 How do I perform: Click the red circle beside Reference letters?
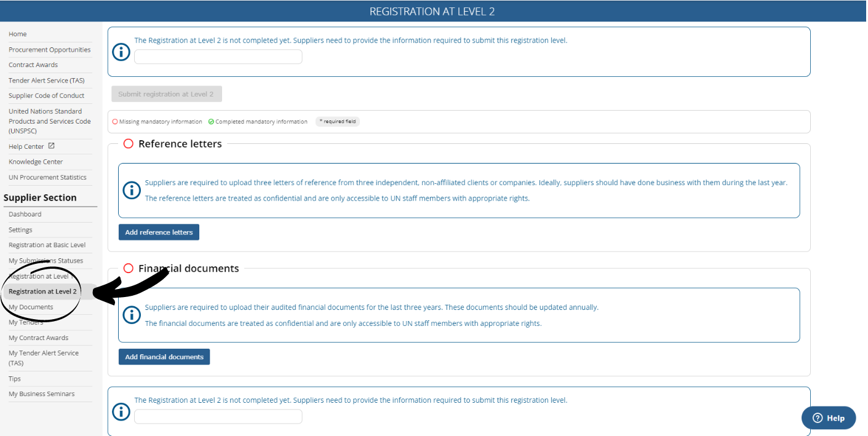coord(128,144)
